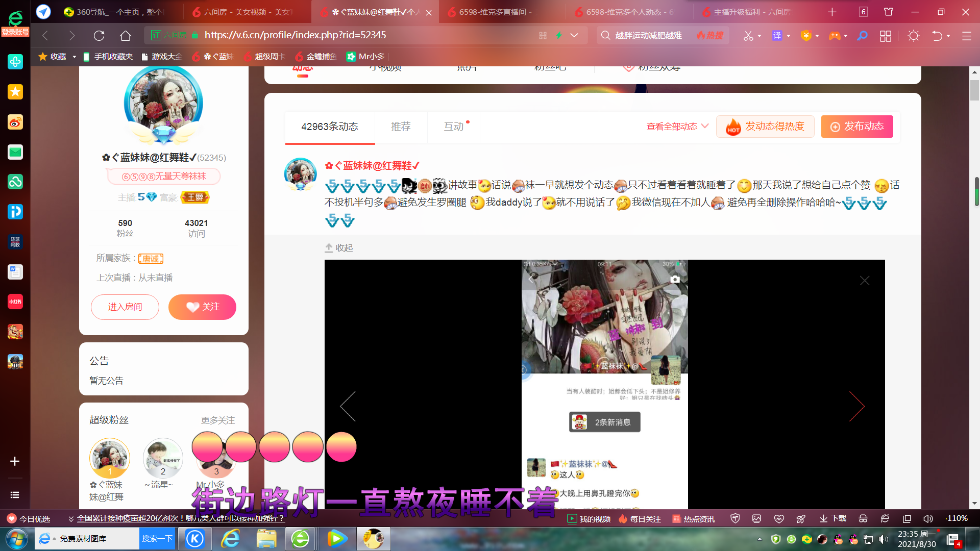
Task: Click the undo restore tab icon
Action: [937, 36]
